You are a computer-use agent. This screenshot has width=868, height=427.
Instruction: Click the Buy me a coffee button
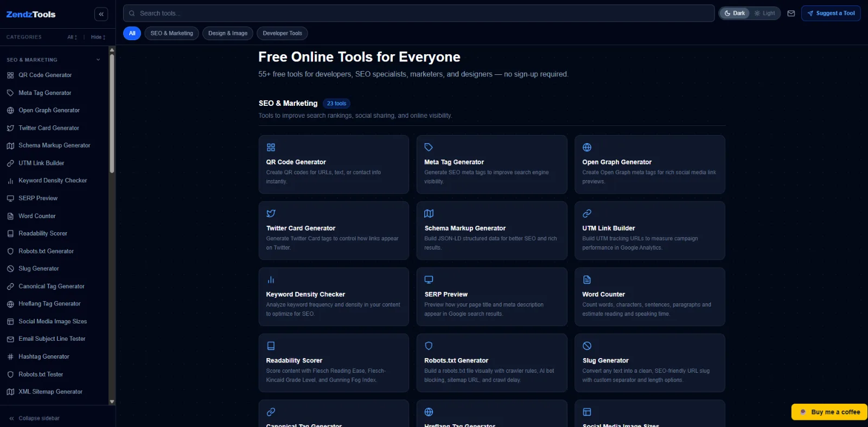(829, 412)
